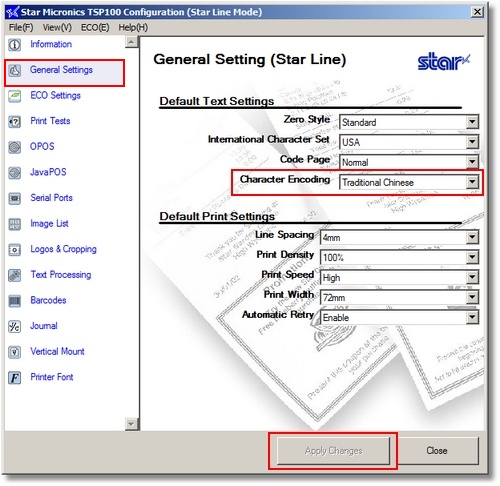Open the View(V) menu
This screenshot has height=486, width=500.
click(57, 27)
